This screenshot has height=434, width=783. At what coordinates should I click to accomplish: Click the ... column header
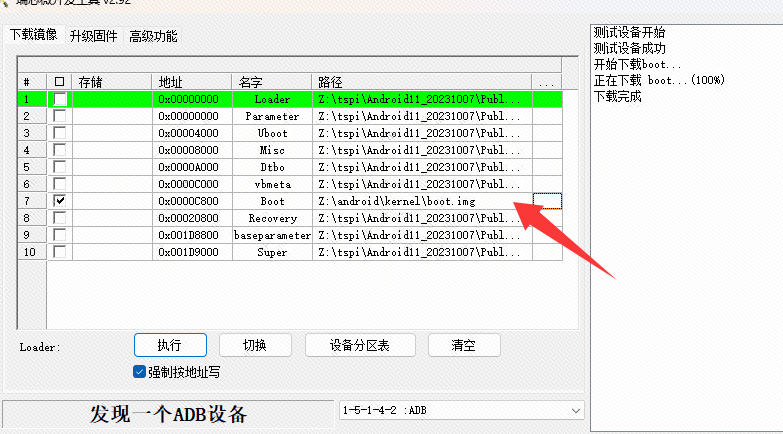(546, 82)
